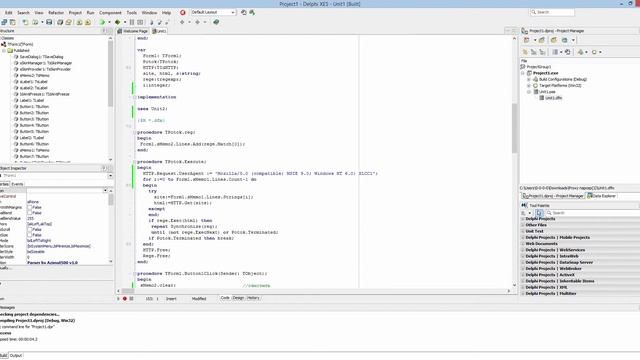Toggle the second False checkbox in Object Inspector
640x360 pixels.
click(29, 213)
